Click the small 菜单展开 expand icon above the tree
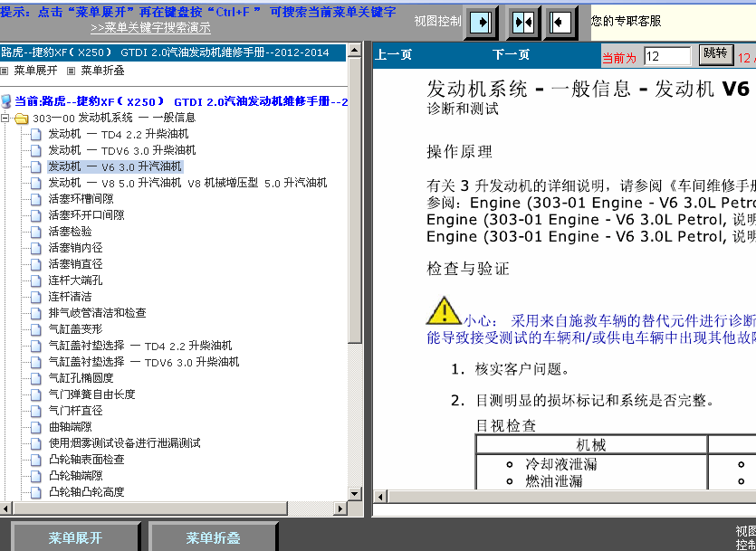The width and height of the screenshot is (756, 551). tap(5, 71)
